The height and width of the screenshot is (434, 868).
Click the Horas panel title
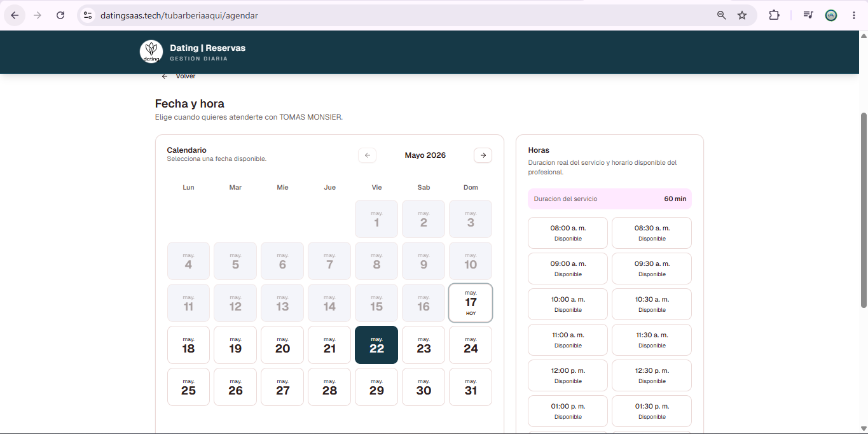pyautogui.click(x=539, y=150)
